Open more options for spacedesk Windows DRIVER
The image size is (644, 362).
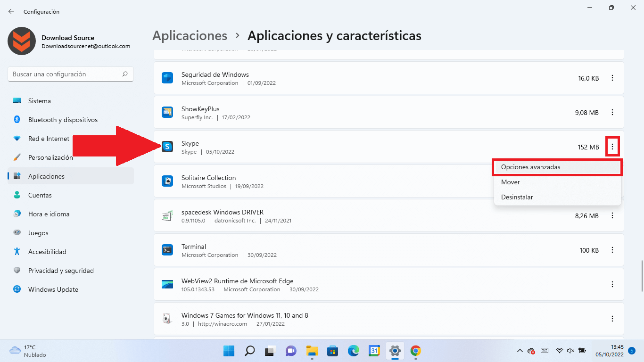(x=612, y=216)
